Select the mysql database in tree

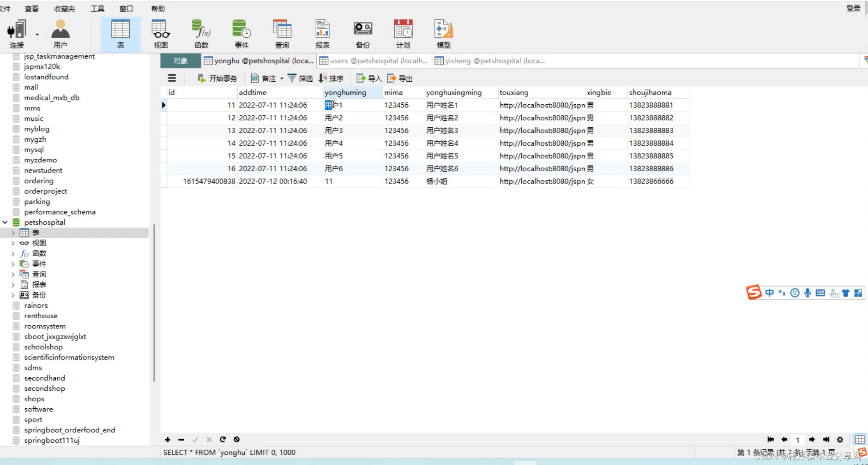click(34, 150)
